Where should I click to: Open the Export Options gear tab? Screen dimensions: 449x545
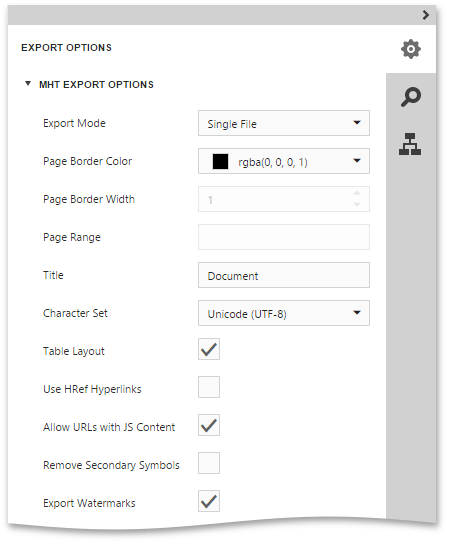coord(411,49)
